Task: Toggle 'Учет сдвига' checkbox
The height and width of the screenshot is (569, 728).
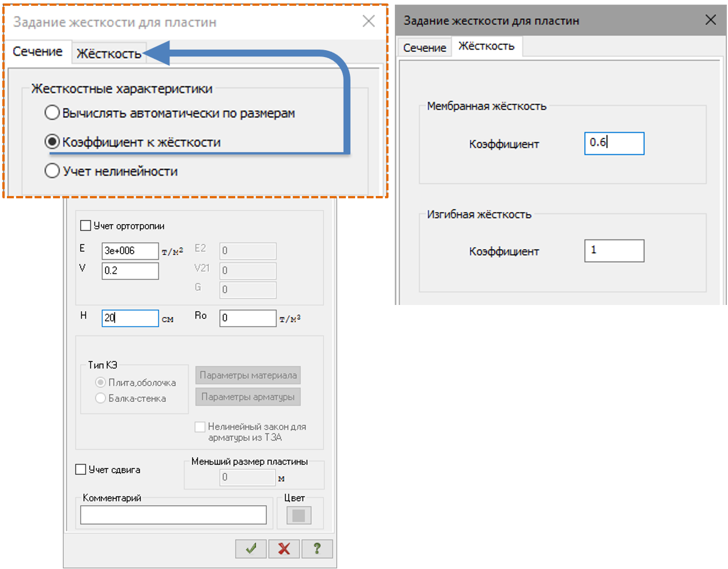Action: 81,469
